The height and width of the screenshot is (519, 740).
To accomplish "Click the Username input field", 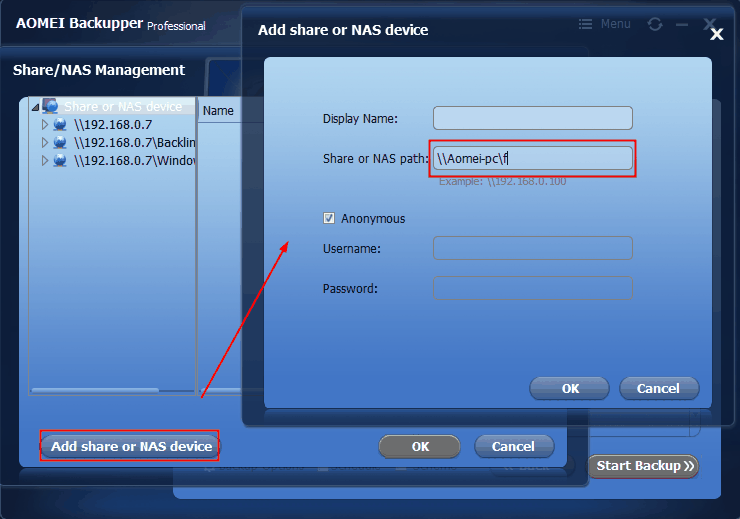I will [x=532, y=248].
